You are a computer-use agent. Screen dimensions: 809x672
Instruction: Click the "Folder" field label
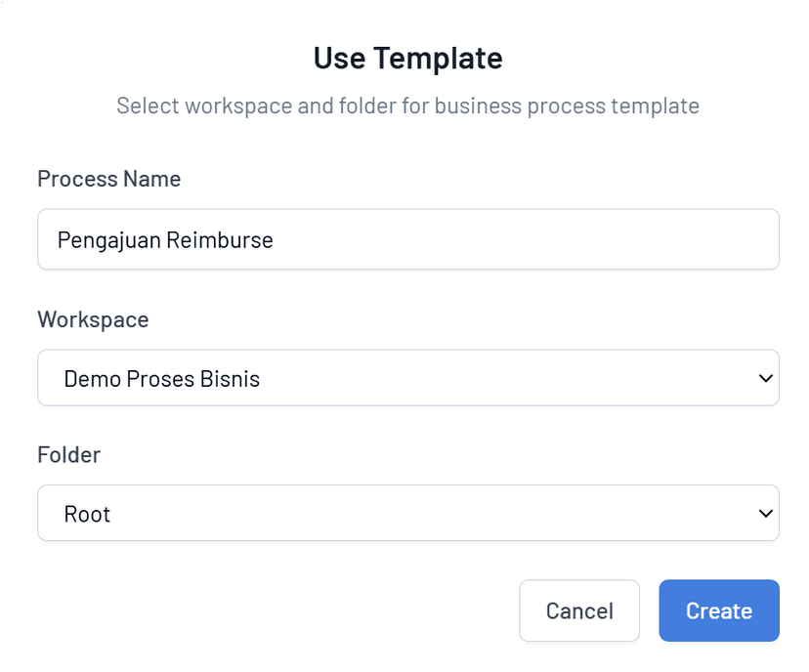click(x=69, y=454)
